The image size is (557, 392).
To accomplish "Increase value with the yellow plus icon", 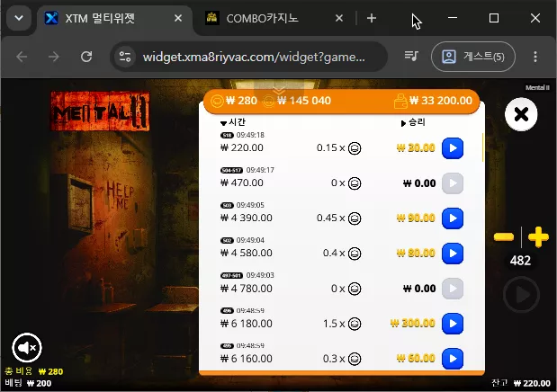I will (538, 236).
